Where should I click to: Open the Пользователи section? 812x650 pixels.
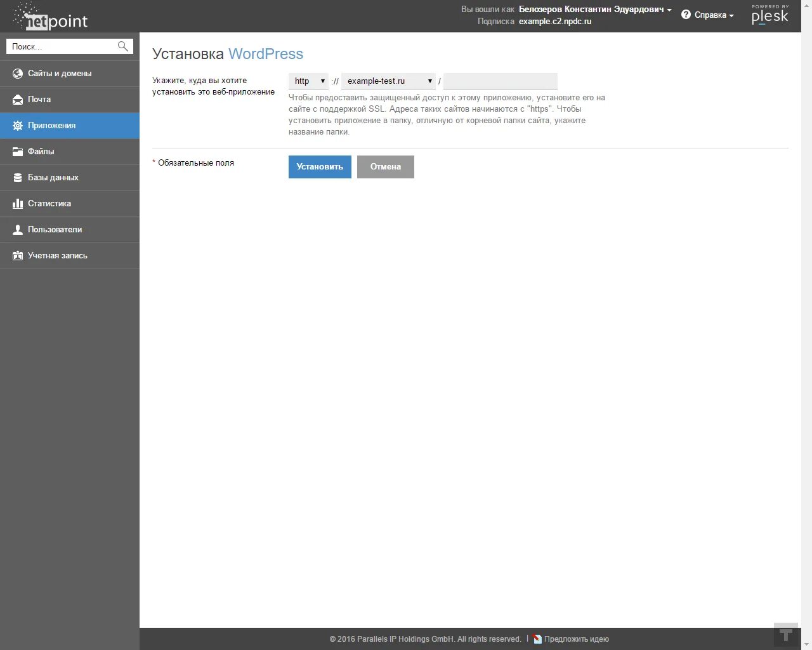click(70, 230)
